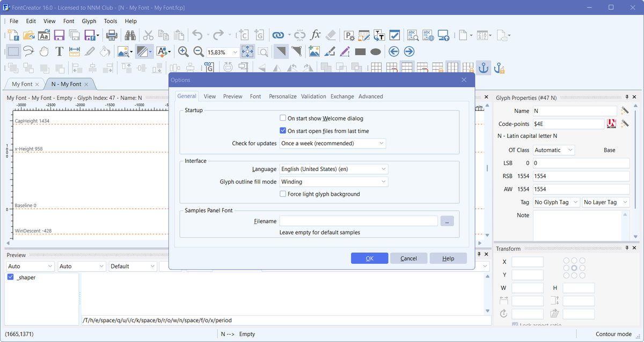Select the center Transform origin radio button
Screen dimensions: 644x342
pyautogui.click(x=574, y=267)
